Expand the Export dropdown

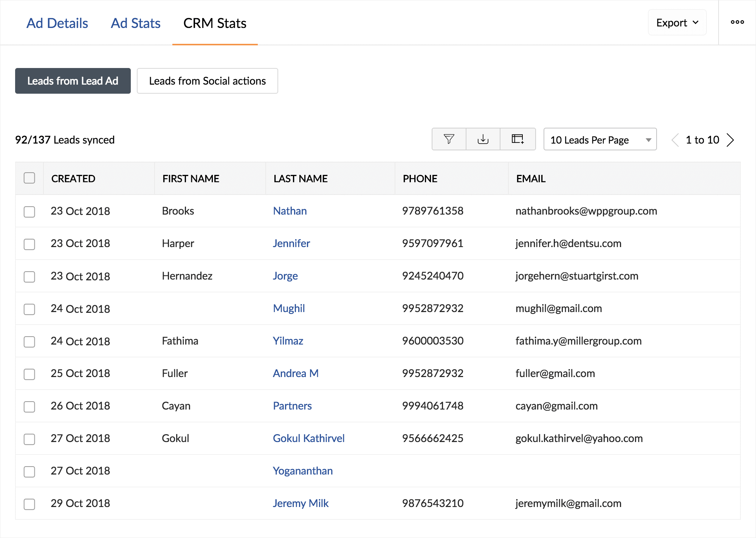(677, 23)
